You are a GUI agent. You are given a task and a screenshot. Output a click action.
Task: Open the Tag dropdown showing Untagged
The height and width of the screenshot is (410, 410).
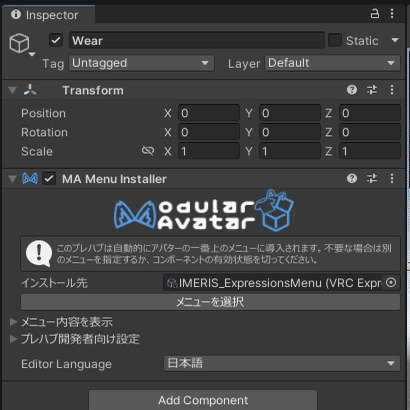tap(141, 63)
